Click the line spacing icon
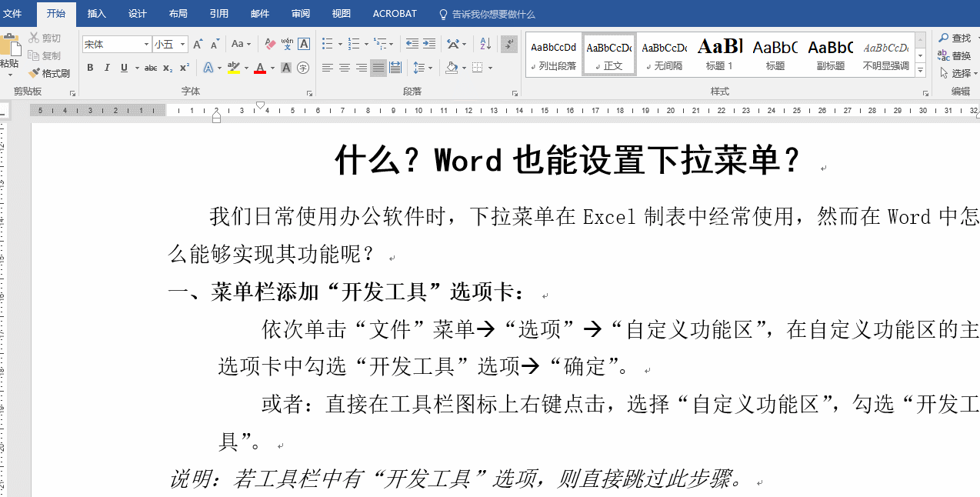This screenshot has width=980, height=497. coord(418,68)
